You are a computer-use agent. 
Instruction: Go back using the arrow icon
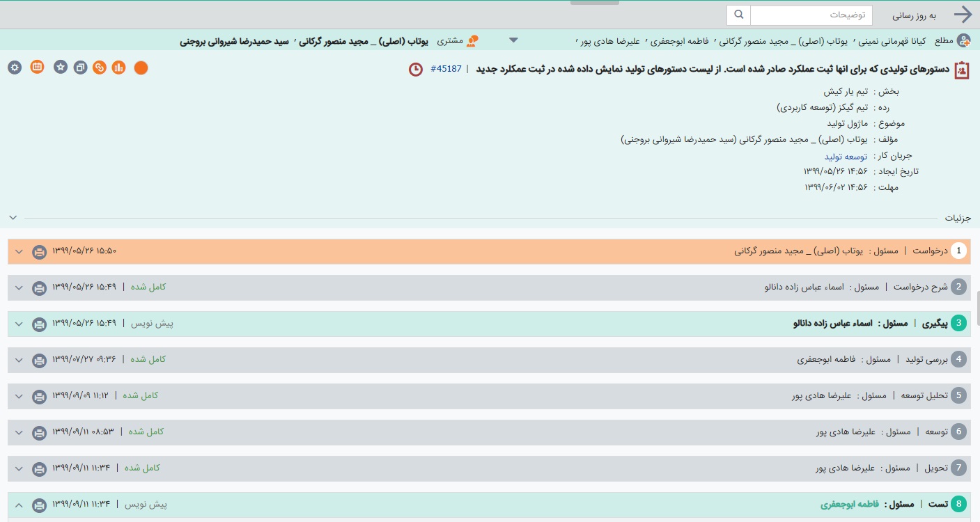(x=963, y=15)
